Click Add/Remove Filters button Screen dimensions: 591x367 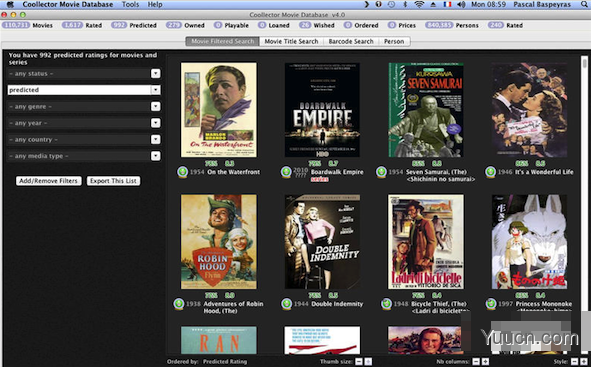[x=49, y=181]
